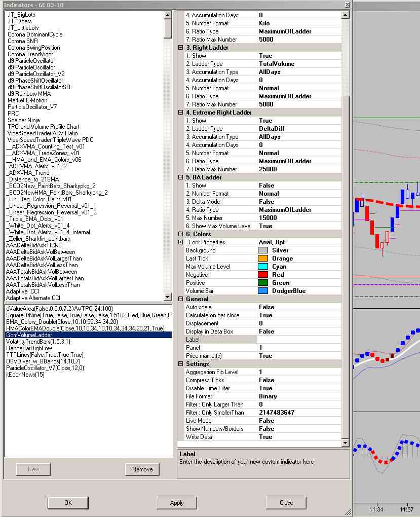Click the Max Volume Level Cyan swatch

(263, 267)
